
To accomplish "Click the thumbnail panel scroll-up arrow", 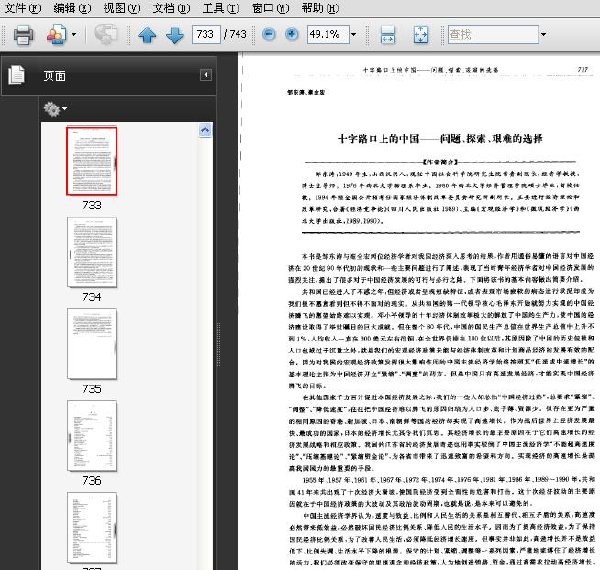I will coord(205,130).
